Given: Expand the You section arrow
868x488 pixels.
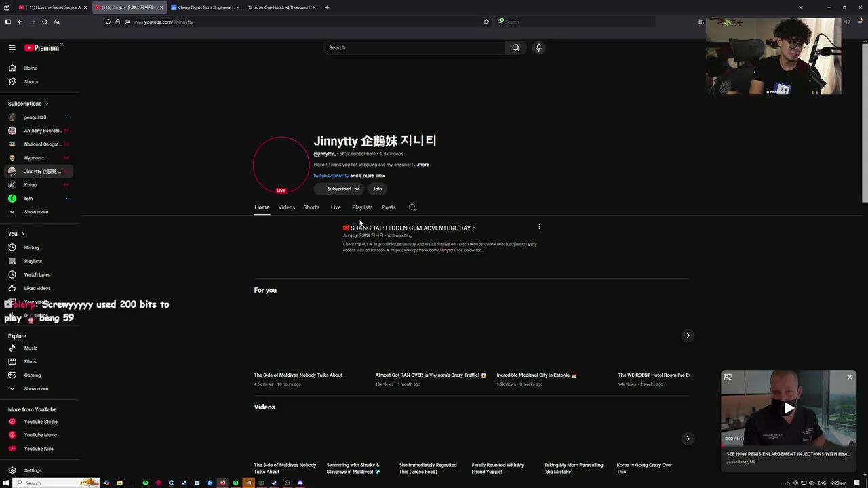Looking at the screenshot, I should [x=22, y=234].
